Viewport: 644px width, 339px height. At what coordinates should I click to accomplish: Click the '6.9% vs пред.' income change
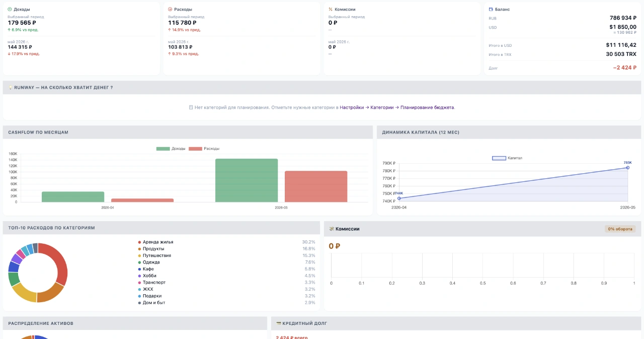click(x=23, y=30)
